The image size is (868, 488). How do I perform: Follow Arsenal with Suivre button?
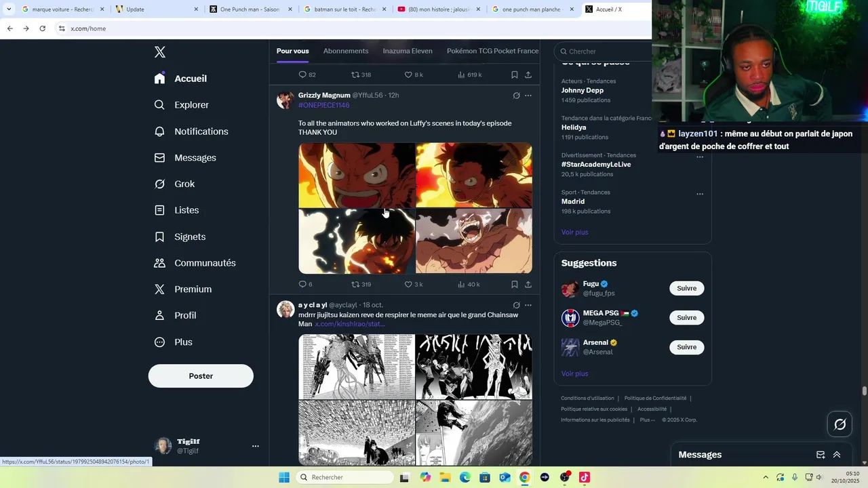686,347
